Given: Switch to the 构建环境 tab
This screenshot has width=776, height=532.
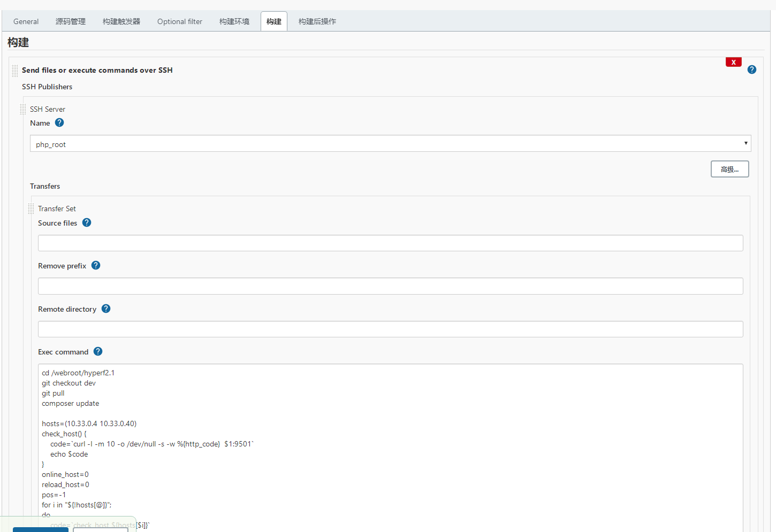Looking at the screenshot, I should click(233, 21).
